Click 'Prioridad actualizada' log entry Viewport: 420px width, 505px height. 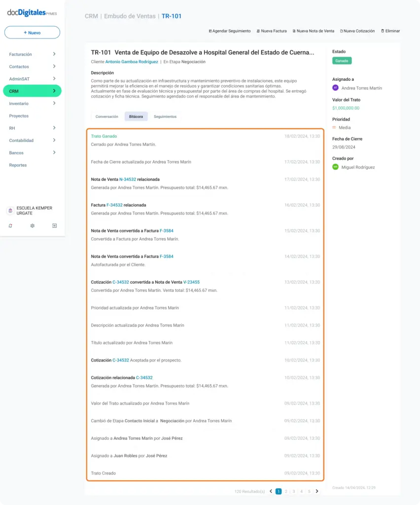(x=206, y=308)
